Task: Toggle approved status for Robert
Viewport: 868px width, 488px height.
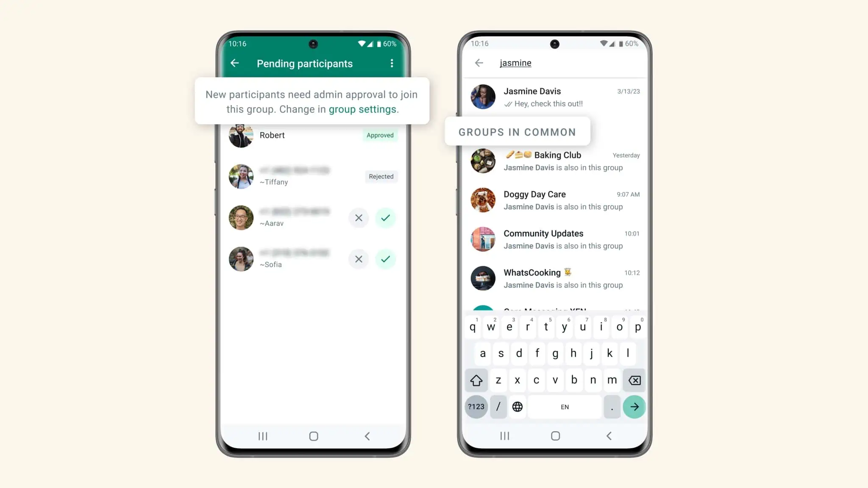Action: coord(380,135)
